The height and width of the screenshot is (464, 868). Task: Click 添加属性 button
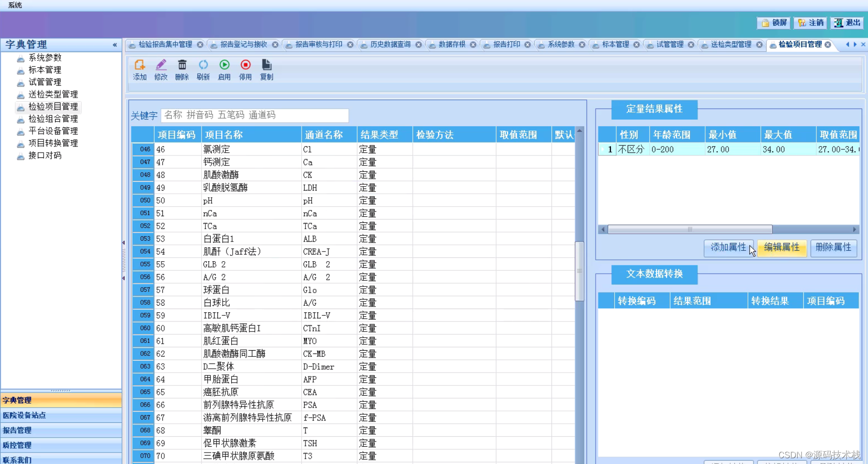point(728,247)
